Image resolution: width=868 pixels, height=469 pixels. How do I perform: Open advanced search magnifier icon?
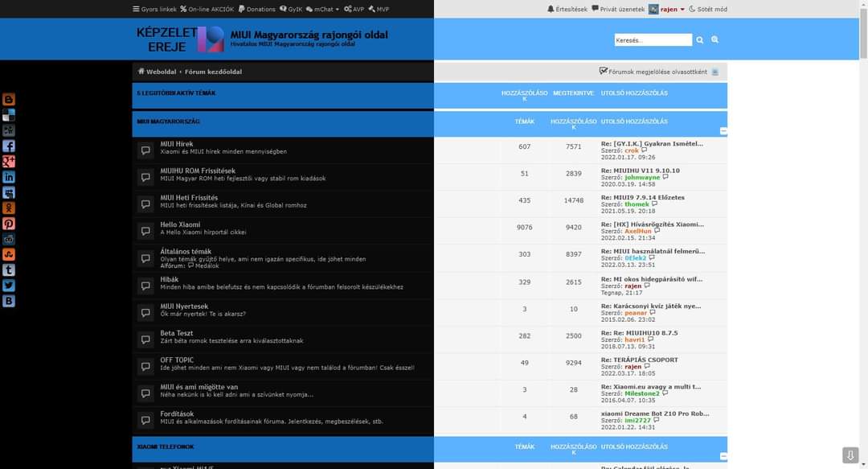pyautogui.click(x=714, y=40)
